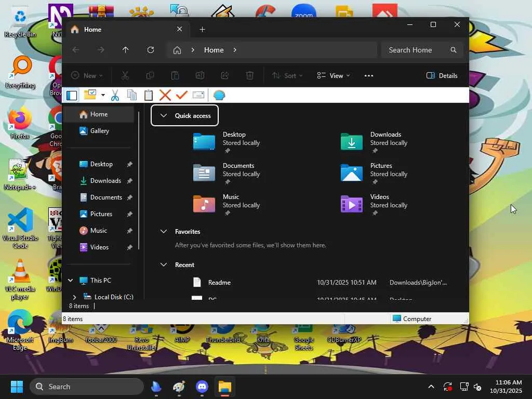Click the Windows Start button

click(17, 387)
